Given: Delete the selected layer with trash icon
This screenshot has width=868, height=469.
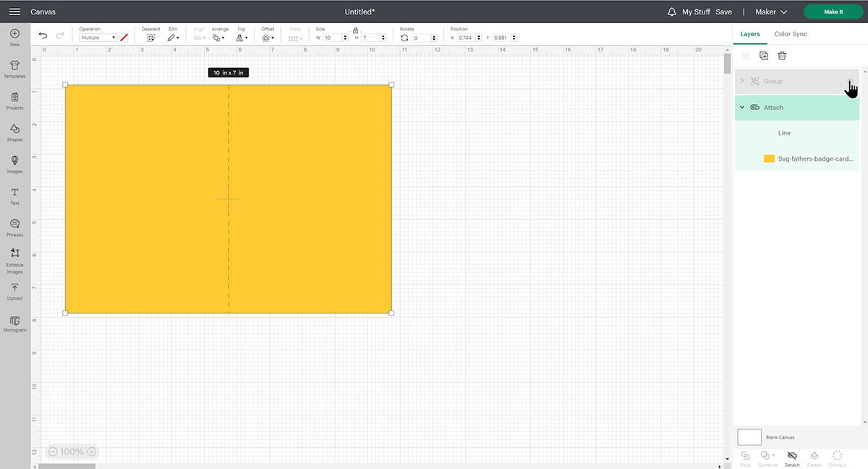Looking at the screenshot, I should (782, 56).
